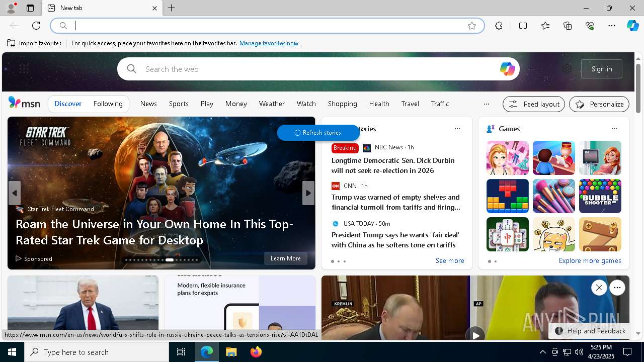Image resolution: width=644 pixels, height=362 pixels.
Task: Open Manage favorites now link
Action: coord(269,43)
